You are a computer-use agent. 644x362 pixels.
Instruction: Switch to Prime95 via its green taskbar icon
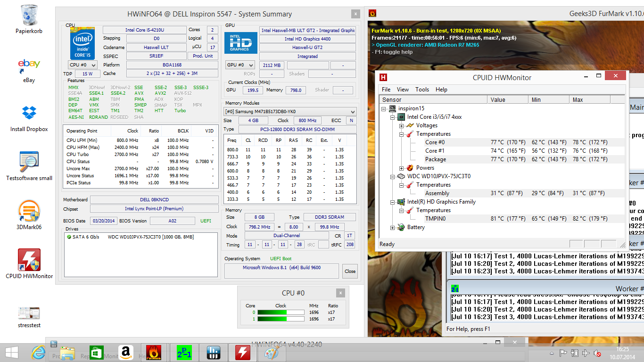coord(184,353)
